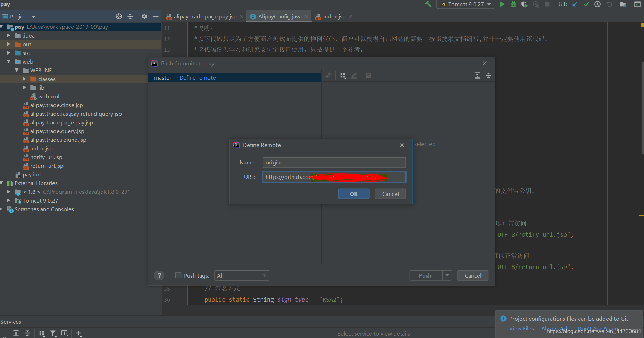Screen dimensions: 644x338
Task: Expand the .idea folder
Action: (x=9, y=35)
